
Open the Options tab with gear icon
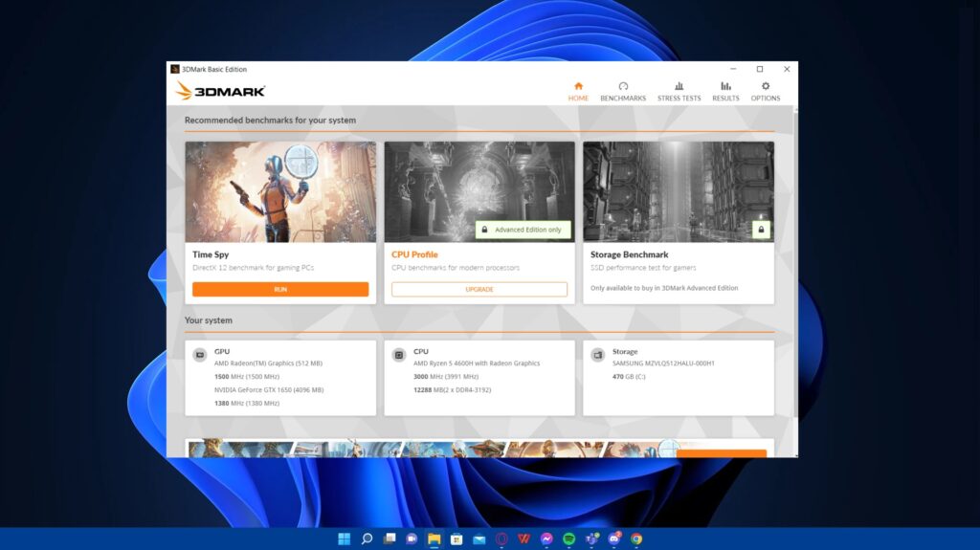coord(766,91)
